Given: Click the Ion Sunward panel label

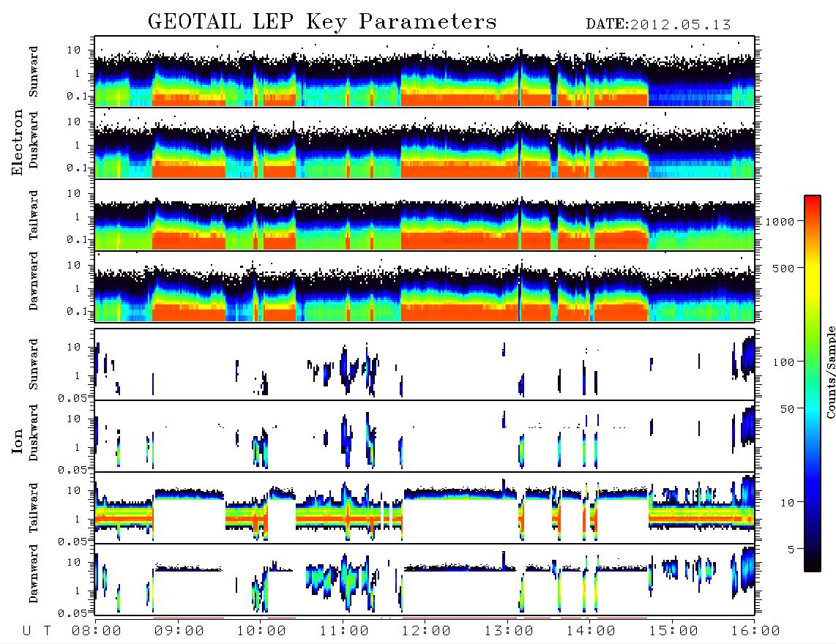Looking at the screenshot, I should point(34,364).
